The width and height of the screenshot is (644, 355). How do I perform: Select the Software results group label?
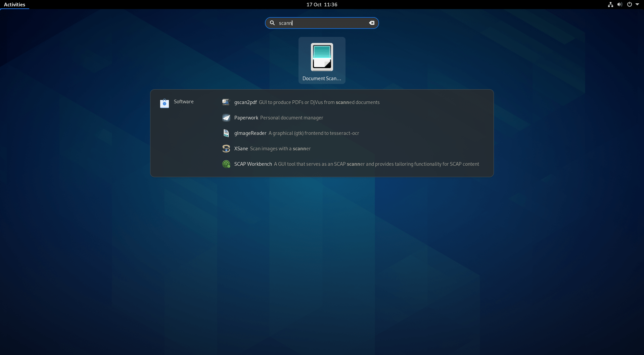click(x=183, y=101)
